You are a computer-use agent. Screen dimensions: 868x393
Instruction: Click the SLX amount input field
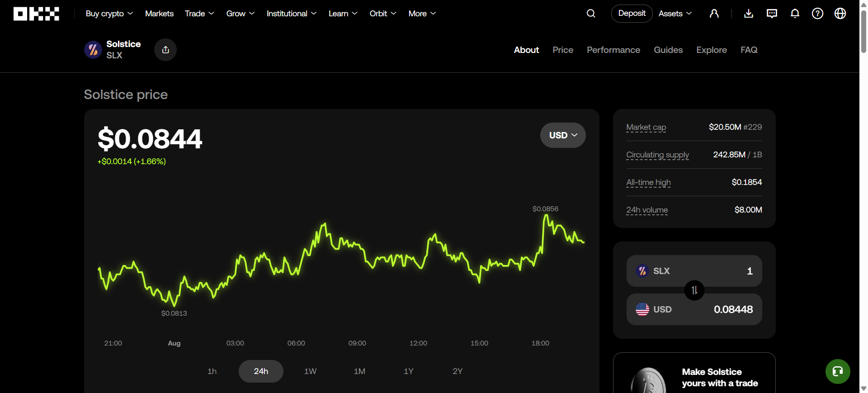point(694,271)
